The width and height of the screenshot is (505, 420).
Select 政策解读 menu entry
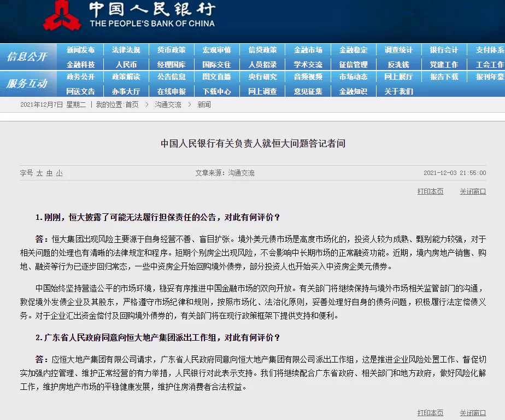coord(126,77)
